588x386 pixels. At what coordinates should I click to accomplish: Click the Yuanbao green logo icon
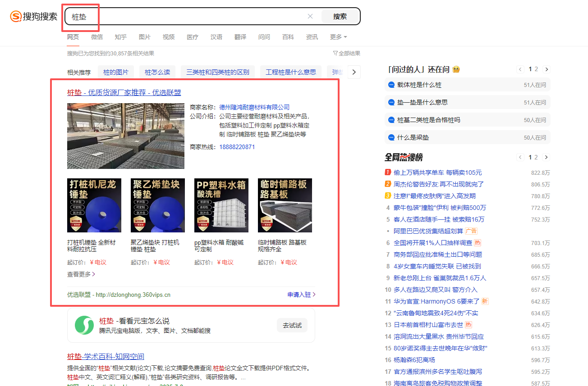coord(84,325)
